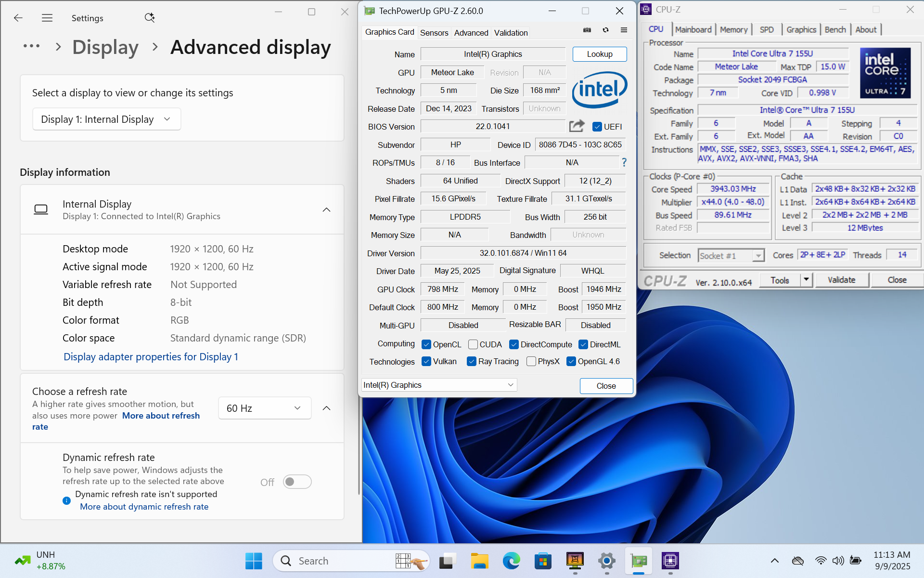Screen dimensions: 924x578
Task: Switch to the Sensors tab in GPU-Z
Action: pyautogui.click(x=434, y=33)
